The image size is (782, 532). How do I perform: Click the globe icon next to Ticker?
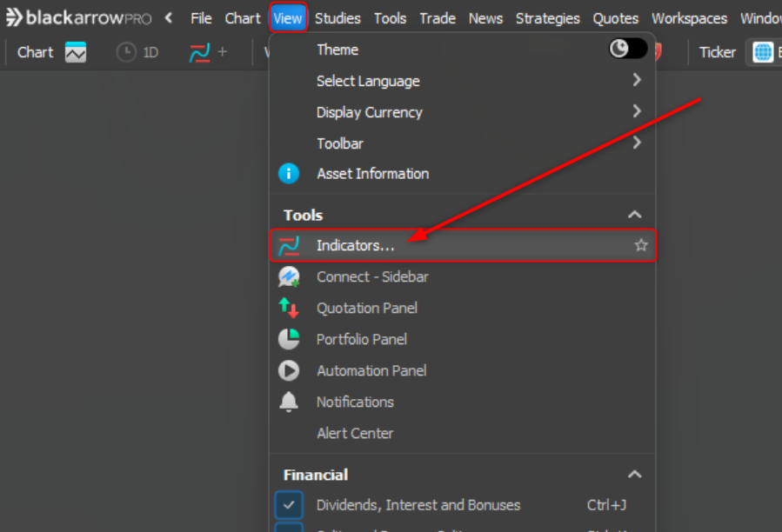tap(763, 52)
